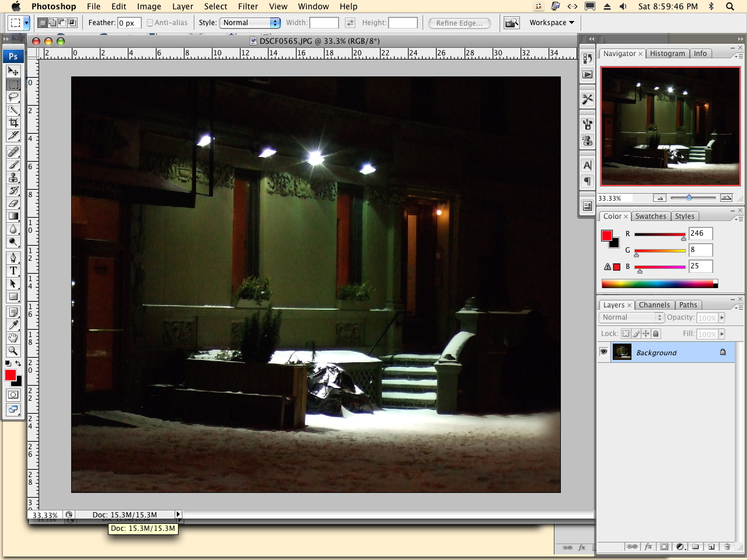Choose Add to selection mode
The height and width of the screenshot is (560, 747).
click(x=53, y=23)
